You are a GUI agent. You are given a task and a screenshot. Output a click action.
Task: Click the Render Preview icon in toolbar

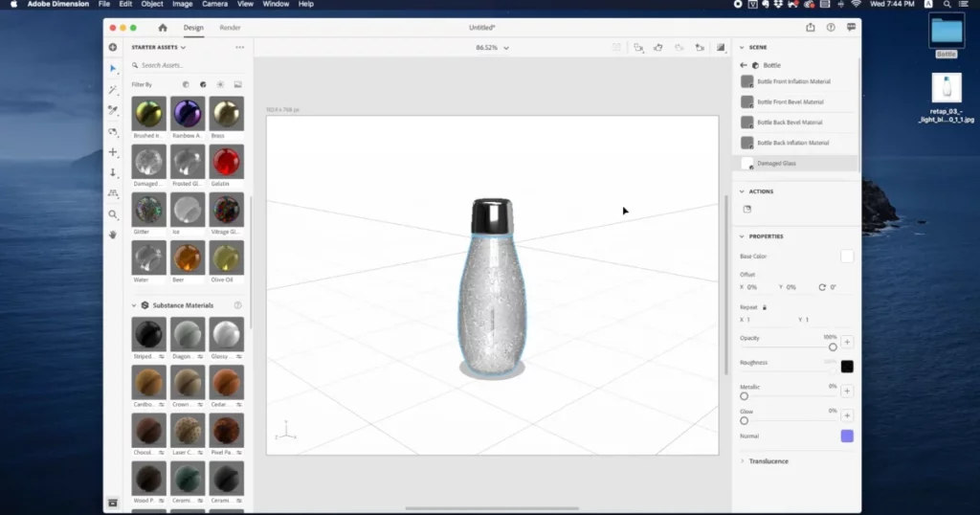coord(721,48)
